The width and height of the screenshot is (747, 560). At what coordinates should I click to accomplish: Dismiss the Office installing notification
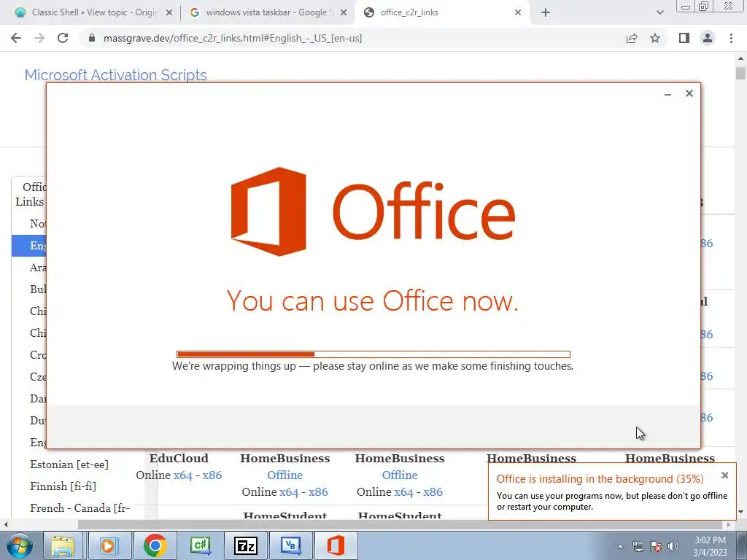724,475
